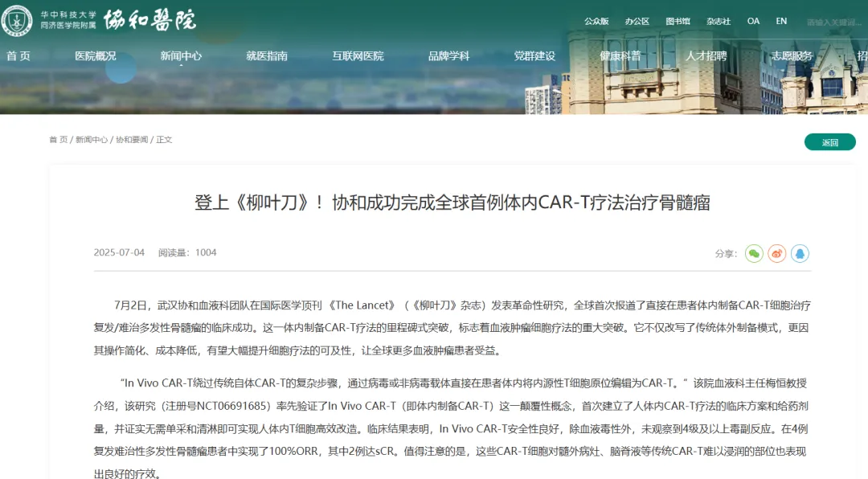The image size is (868, 479).
Task: Open 首页 in main navigation
Action: 18,56
